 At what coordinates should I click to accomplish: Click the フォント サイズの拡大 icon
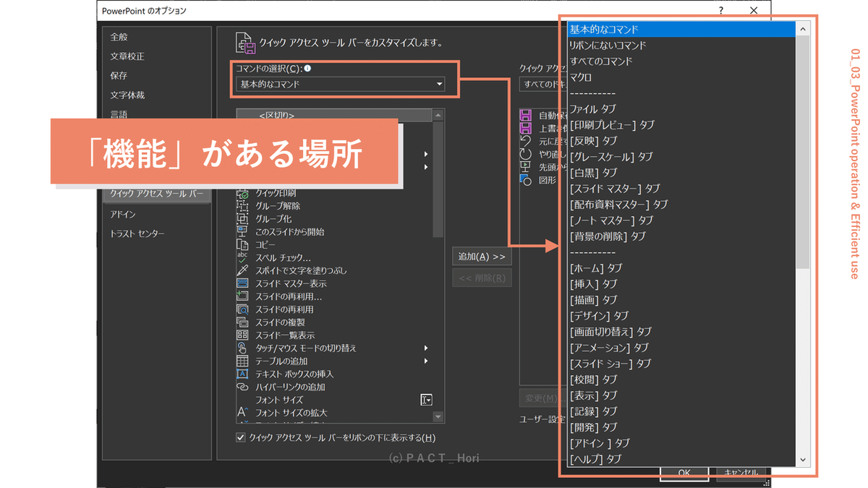coord(243,413)
